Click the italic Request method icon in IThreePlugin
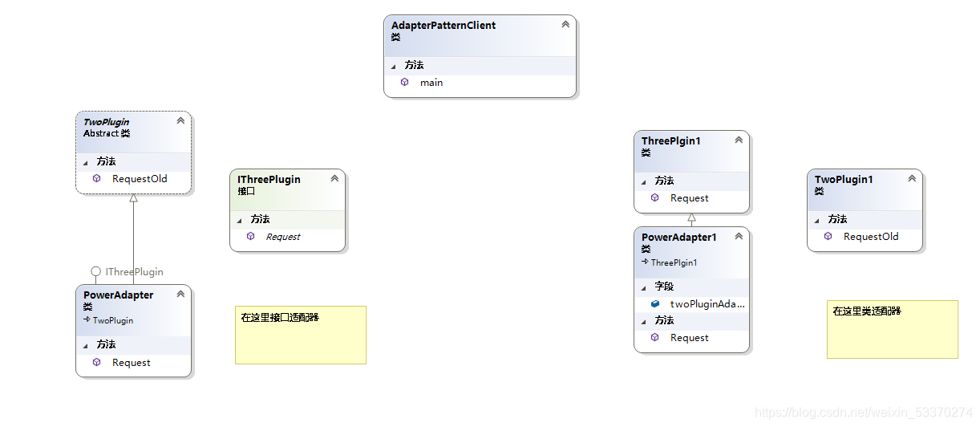This screenshot has width=980, height=427. (x=250, y=236)
